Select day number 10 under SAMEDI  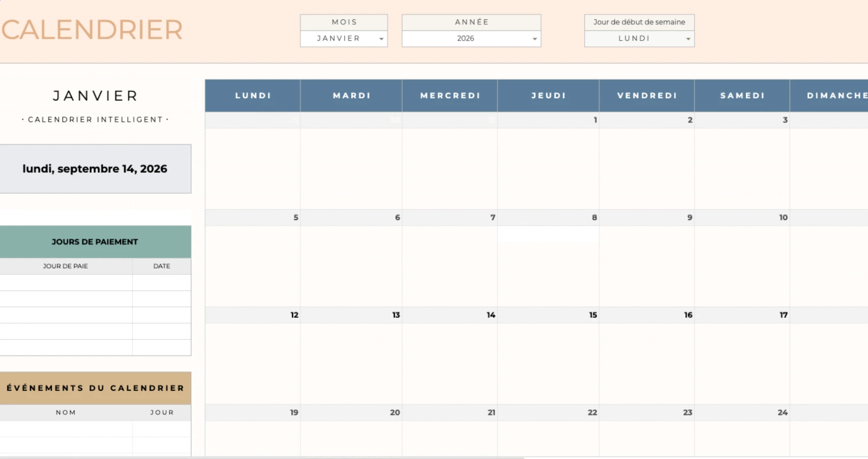(x=742, y=218)
